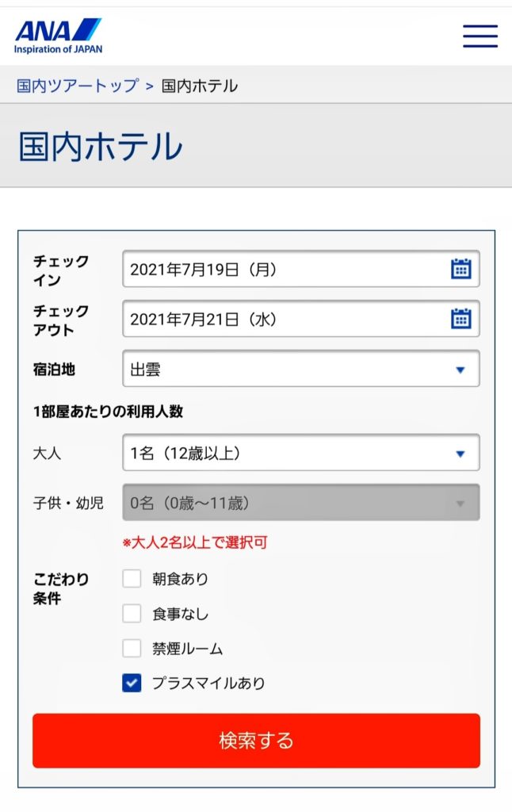Screen dimensions: 512x812
Task: Click the check-in date field
Action: 285,270
